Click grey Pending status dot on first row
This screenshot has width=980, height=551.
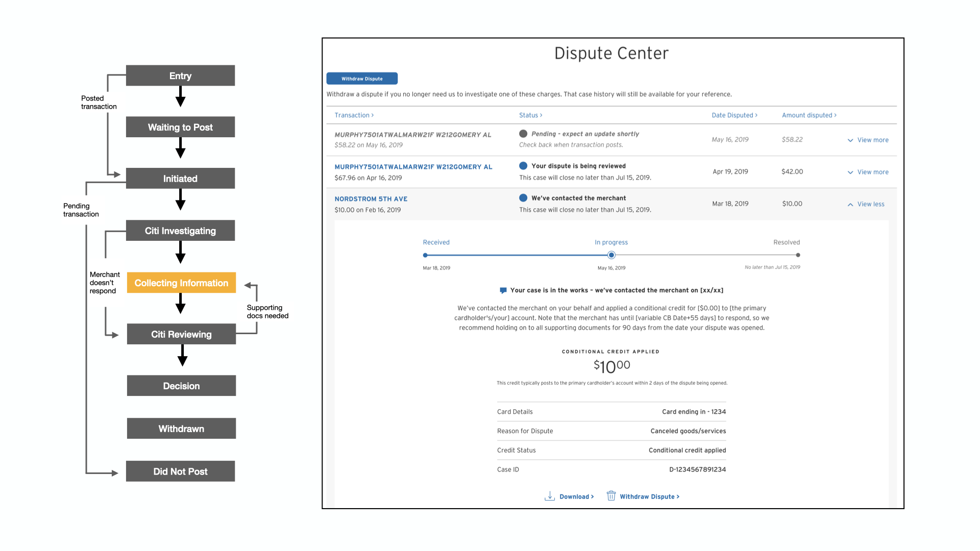[523, 134]
